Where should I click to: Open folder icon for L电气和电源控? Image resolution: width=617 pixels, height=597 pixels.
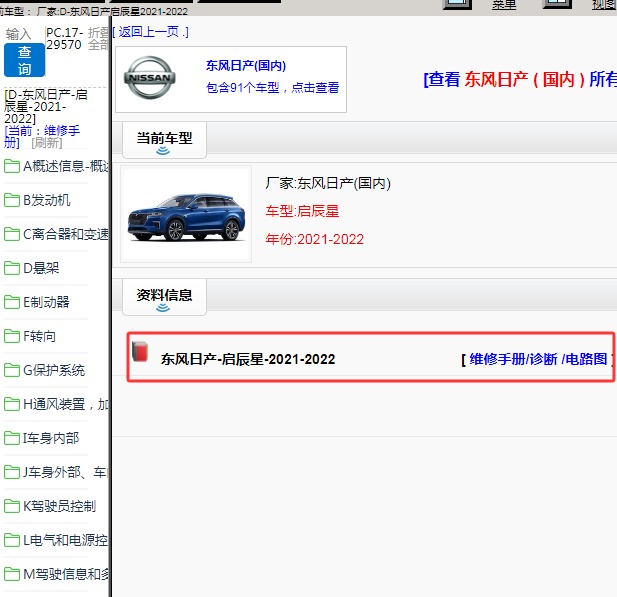[x=12, y=540]
